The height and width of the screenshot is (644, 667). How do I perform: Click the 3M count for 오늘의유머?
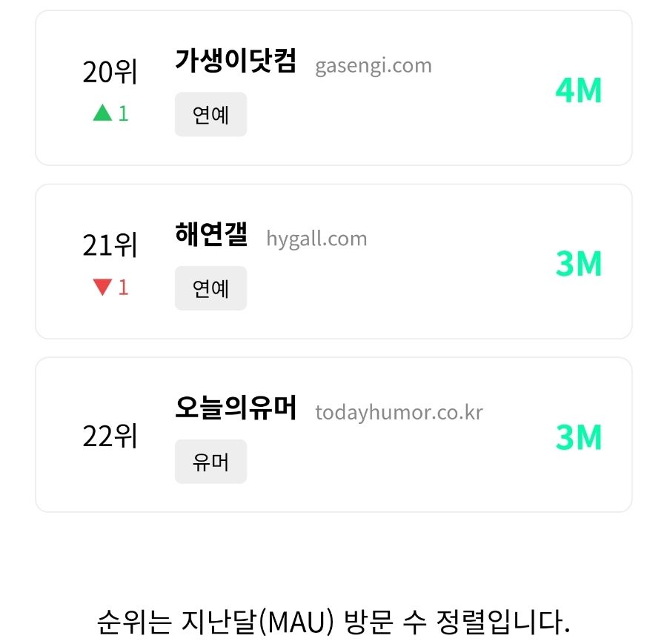click(x=579, y=437)
